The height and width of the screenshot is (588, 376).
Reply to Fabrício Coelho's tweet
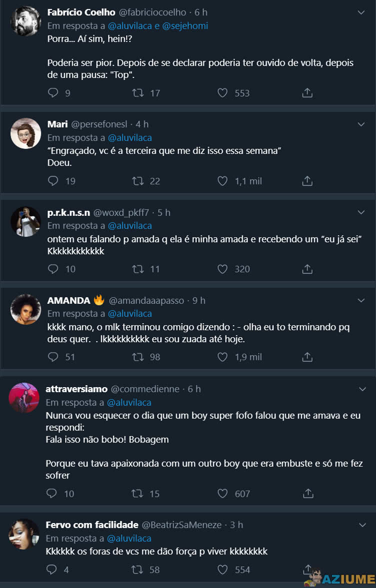tap(52, 93)
